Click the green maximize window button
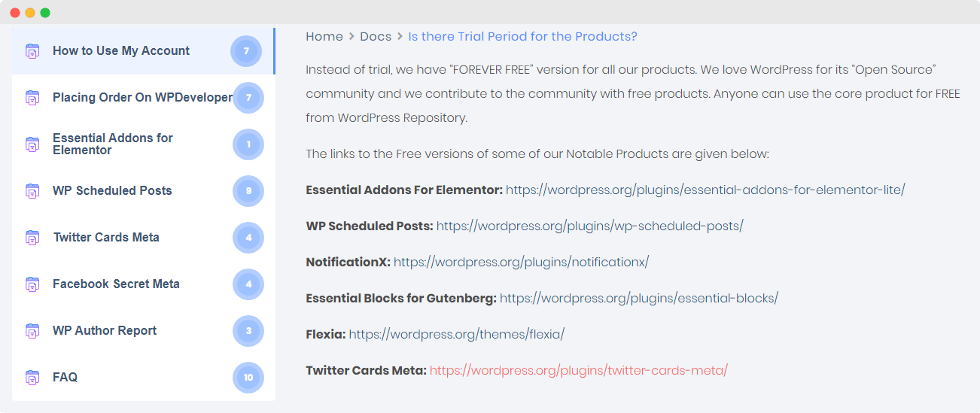This screenshot has height=413, width=980. [45, 13]
